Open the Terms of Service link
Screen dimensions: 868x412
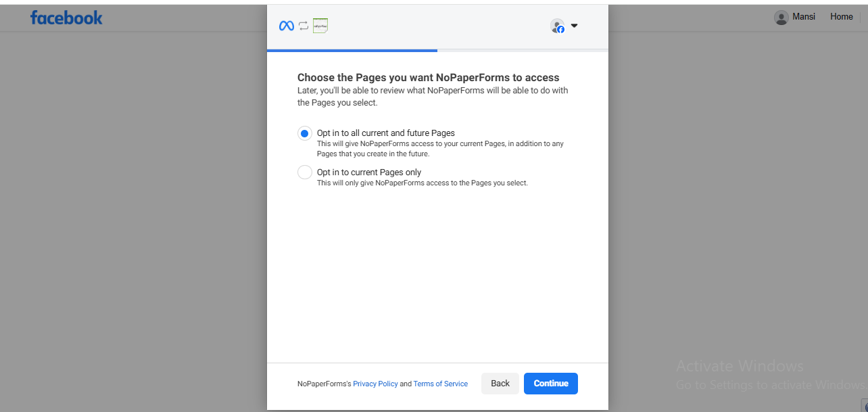point(440,384)
